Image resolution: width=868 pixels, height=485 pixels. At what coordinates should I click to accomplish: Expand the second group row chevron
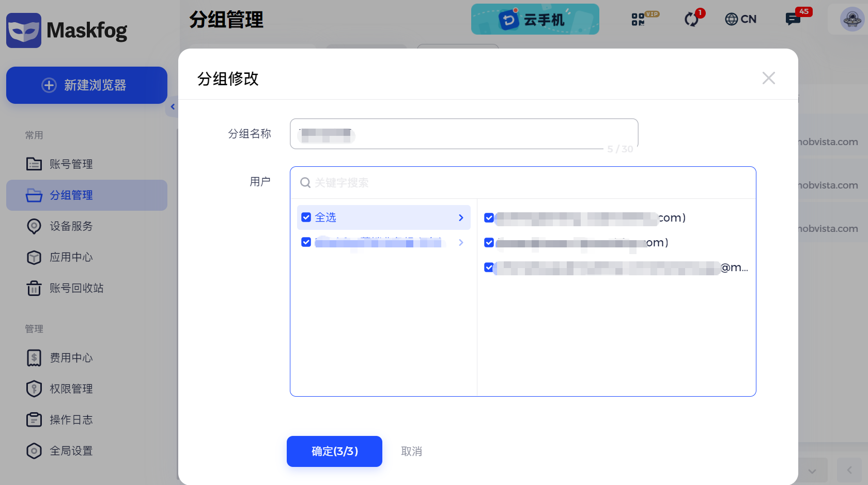tap(461, 242)
